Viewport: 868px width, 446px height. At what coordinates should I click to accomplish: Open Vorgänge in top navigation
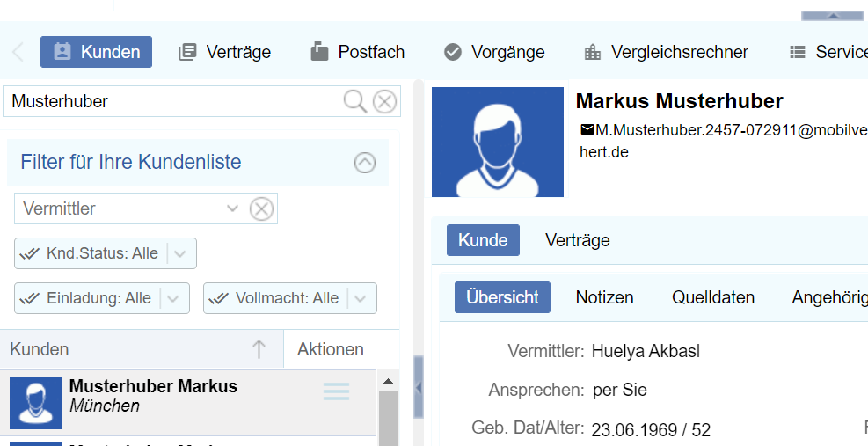(494, 52)
